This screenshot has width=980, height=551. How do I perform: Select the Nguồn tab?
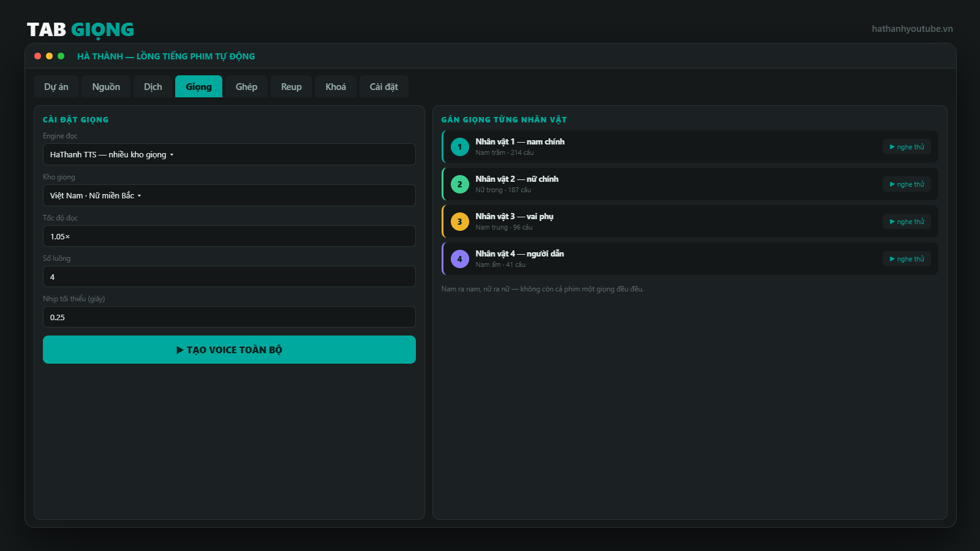[x=106, y=87]
